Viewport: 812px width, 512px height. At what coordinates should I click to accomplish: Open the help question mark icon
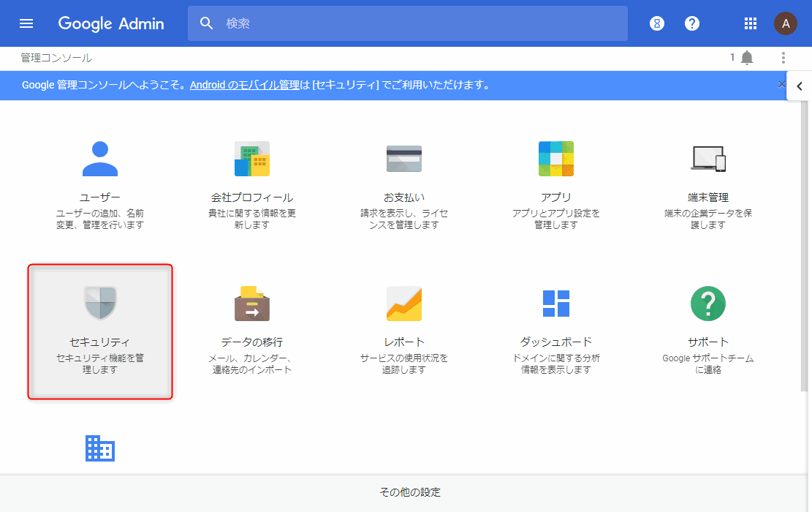click(x=692, y=23)
